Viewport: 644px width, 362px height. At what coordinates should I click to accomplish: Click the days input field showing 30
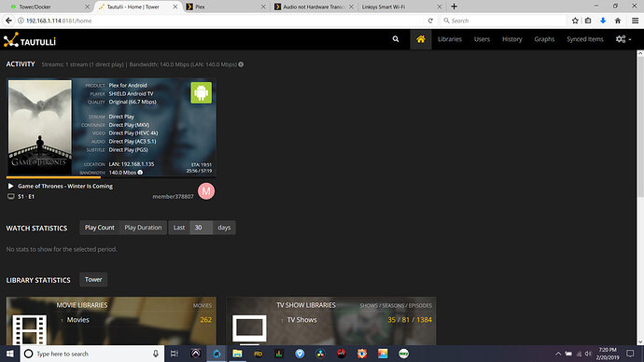(x=202, y=228)
